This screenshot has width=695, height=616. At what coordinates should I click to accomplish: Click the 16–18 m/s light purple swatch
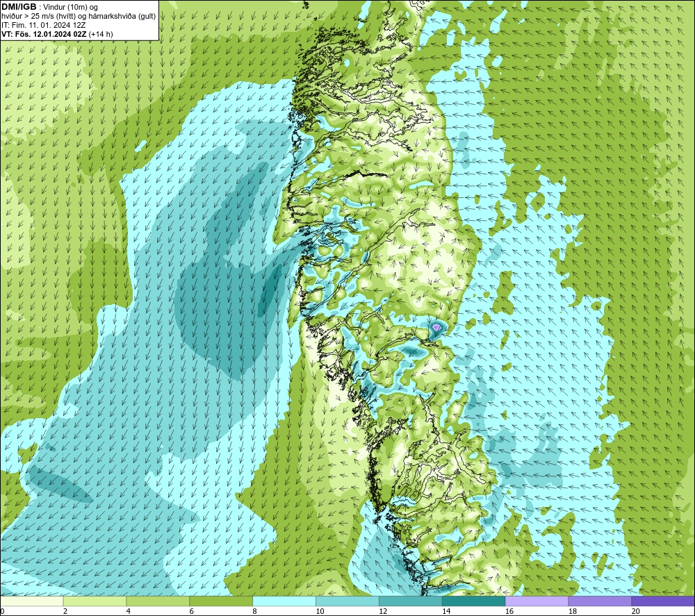tap(537, 601)
